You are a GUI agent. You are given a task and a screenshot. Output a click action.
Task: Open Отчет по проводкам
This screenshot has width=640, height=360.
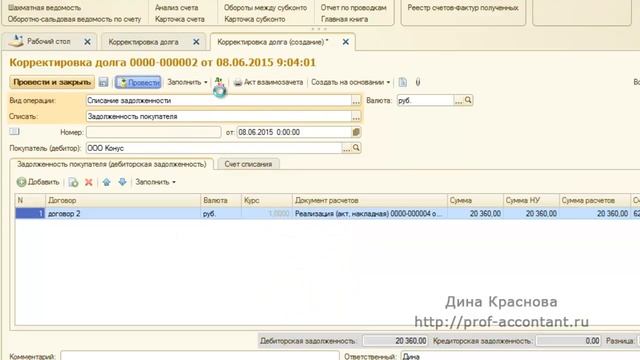[353, 7]
